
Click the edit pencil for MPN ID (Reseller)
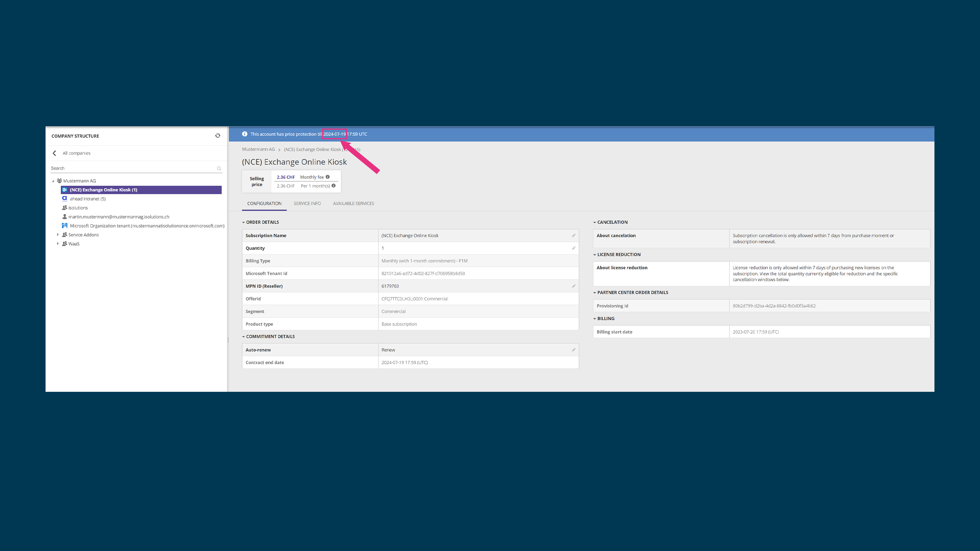click(573, 286)
